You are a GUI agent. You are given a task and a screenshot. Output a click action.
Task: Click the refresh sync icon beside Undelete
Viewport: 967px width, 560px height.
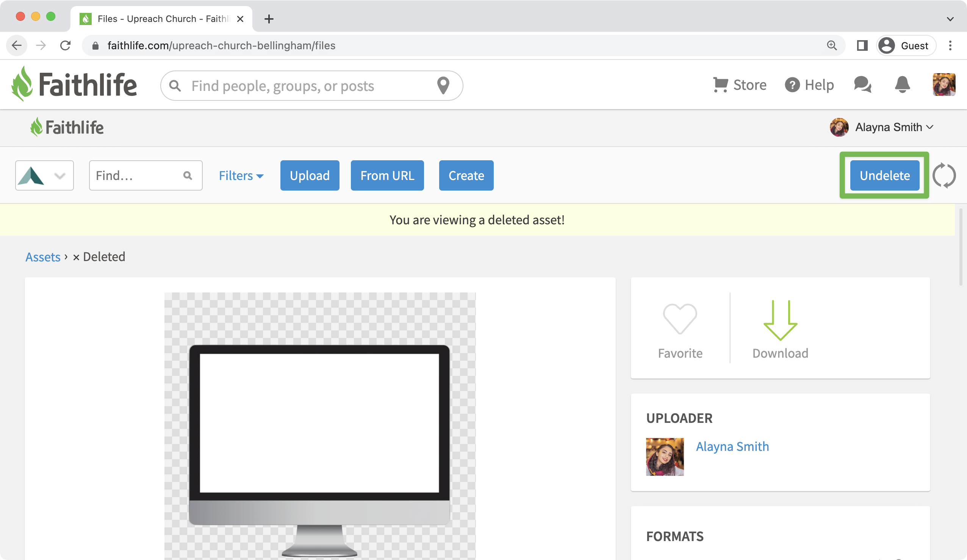(944, 175)
